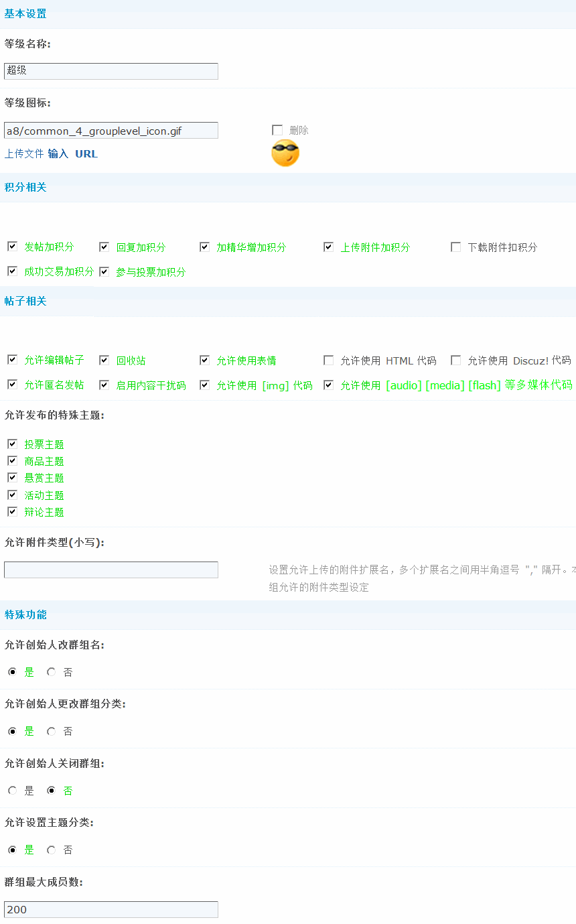Uncheck 参与投票加积分

pyautogui.click(x=104, y=271)
